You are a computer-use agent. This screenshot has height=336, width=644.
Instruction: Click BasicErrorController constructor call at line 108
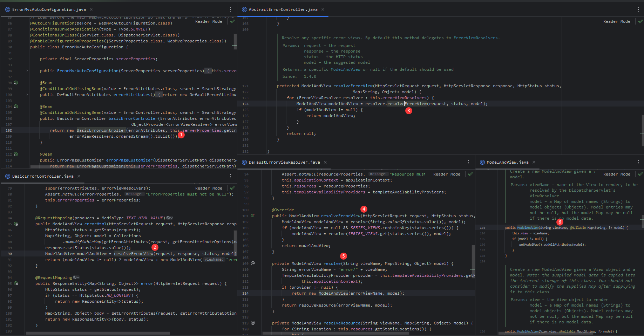pos(101,130)
